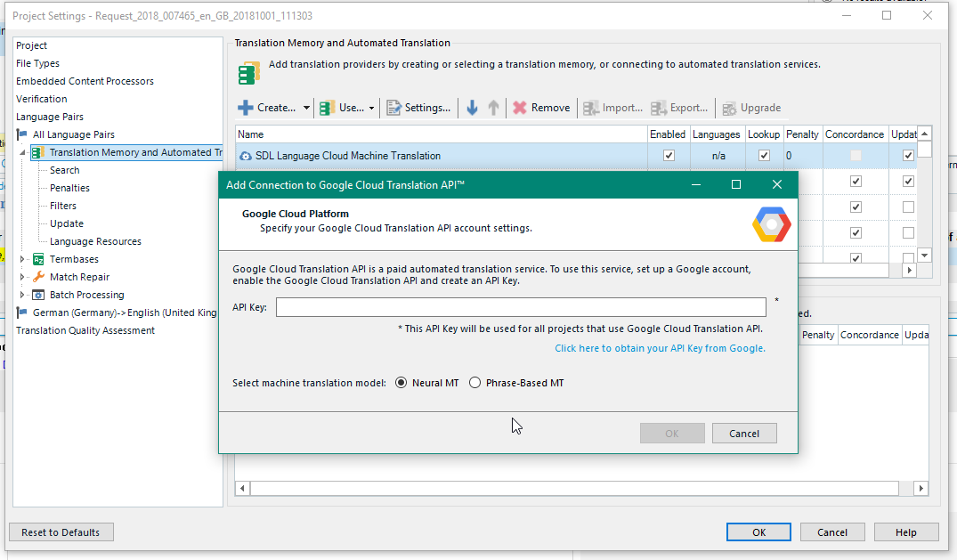Toggle Lookup checkbox for SDL Language Cloud
Viewport: 957px width, 560px height.
pos(764,156)
